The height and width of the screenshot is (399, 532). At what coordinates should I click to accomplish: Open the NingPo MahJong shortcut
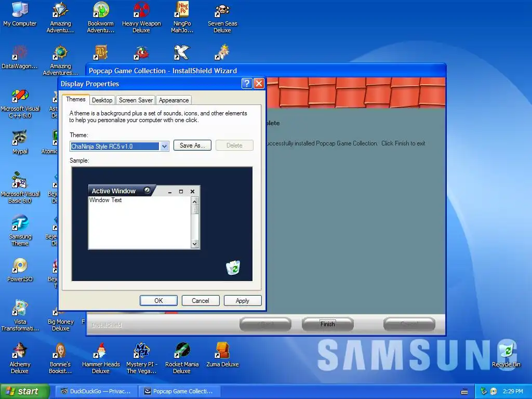click(x=182, y=17)
